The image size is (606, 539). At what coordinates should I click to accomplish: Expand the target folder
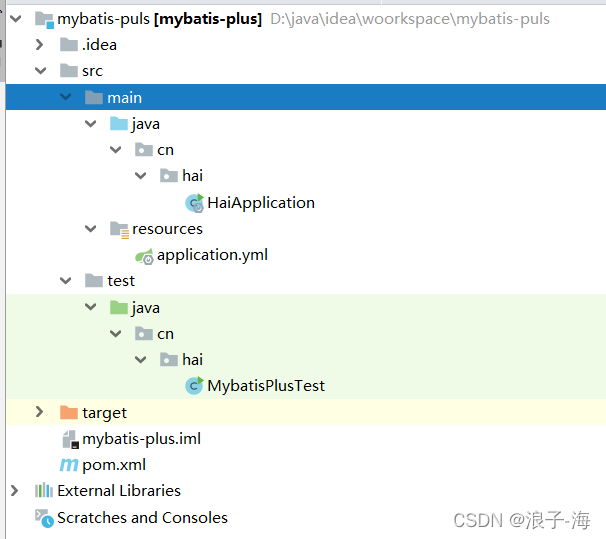[x=39, y=412]
